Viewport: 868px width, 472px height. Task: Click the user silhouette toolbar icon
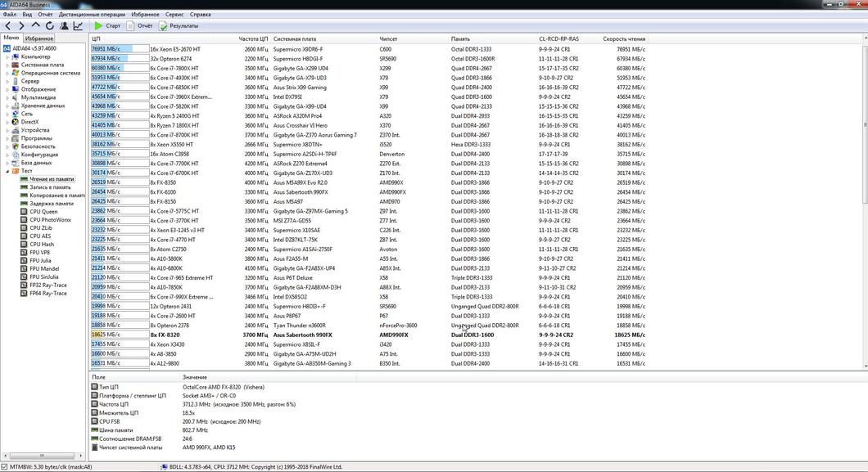point(64,25)
